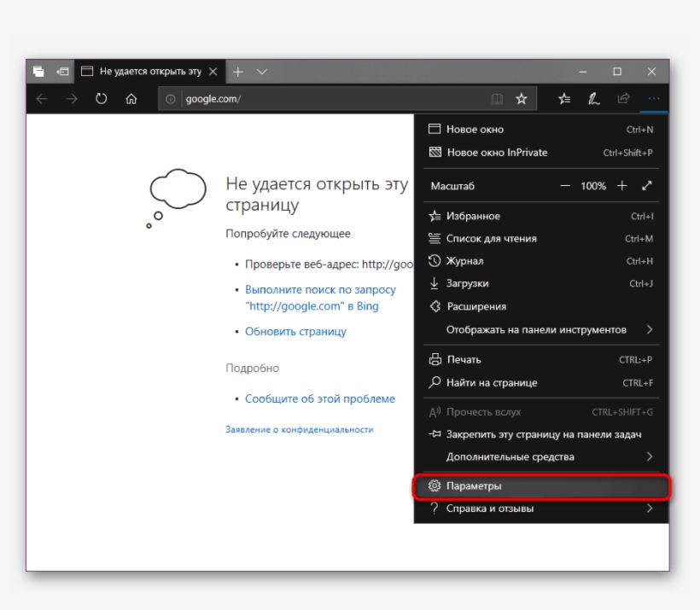Select 'Печать' print entry
The width and height of the screenshot is (700, 610).
tap(541, 360)
